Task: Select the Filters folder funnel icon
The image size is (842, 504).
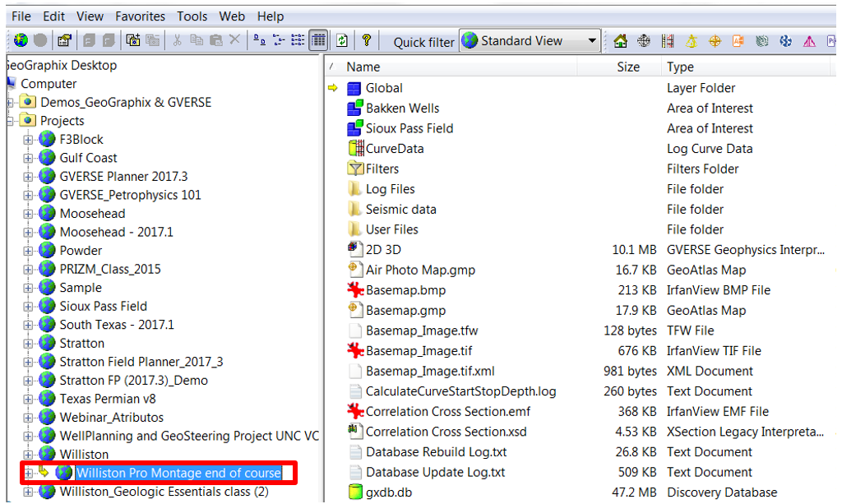Action: point(355,169)
